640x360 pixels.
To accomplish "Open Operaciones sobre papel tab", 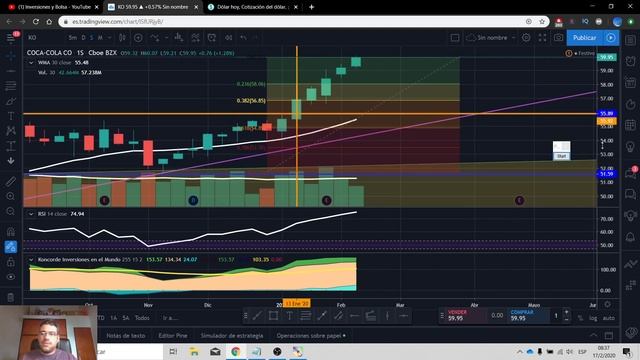I will click(x=311, y=336).
